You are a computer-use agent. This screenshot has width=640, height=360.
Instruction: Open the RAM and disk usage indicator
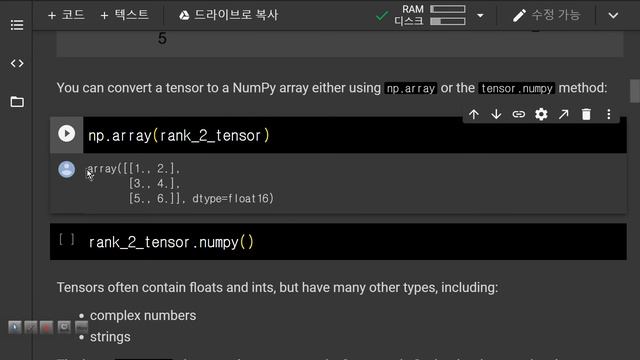pos(430,15)
